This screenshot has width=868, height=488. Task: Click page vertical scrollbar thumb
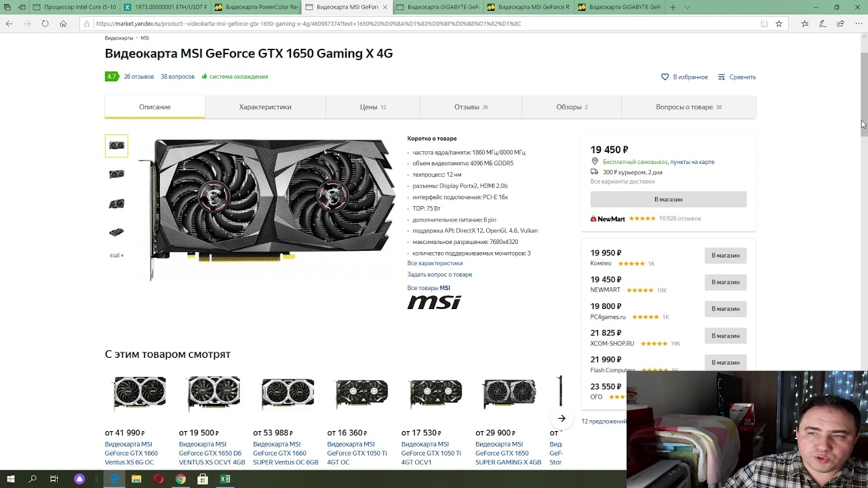point(864,94)
